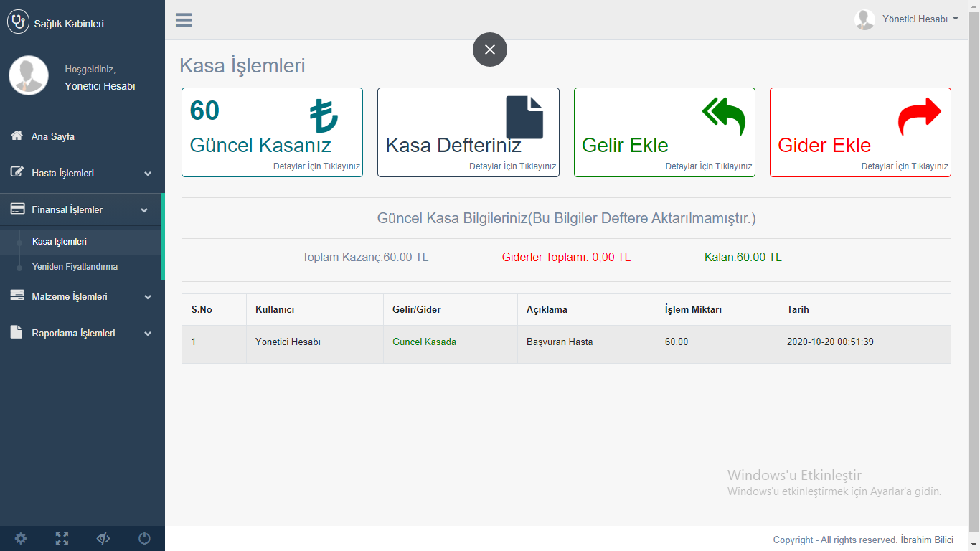Click the red forward arrow icon
980x551 pixels.
[919, 116]
